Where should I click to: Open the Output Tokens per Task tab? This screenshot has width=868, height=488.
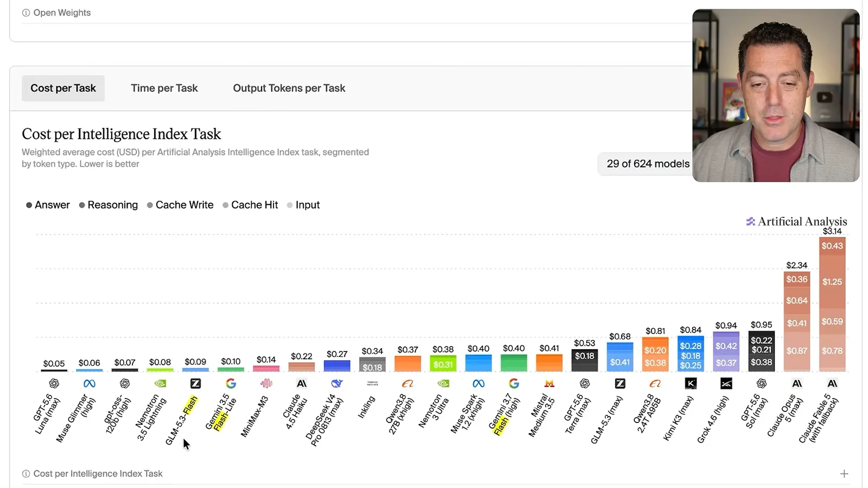[289, 88]
